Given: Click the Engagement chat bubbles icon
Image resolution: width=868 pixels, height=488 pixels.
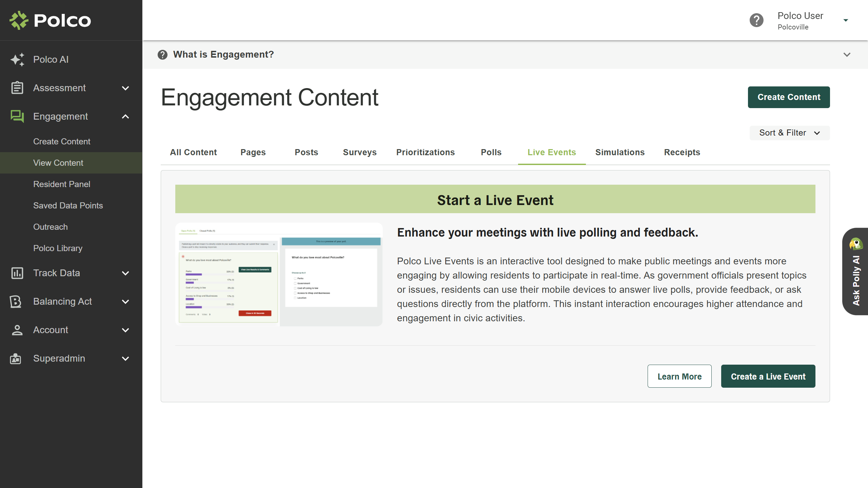Looking at the screenshot, I should [17, 117].
